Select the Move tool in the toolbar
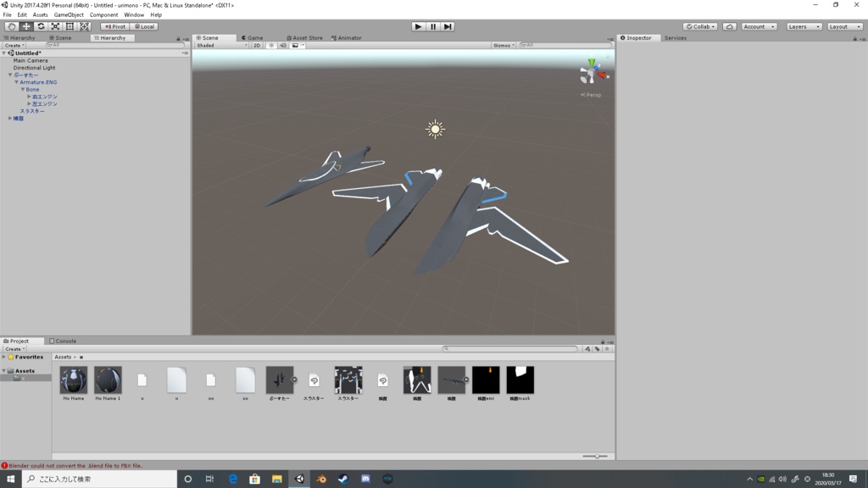Viewport: 868px width, 488px height. (26, 26)
